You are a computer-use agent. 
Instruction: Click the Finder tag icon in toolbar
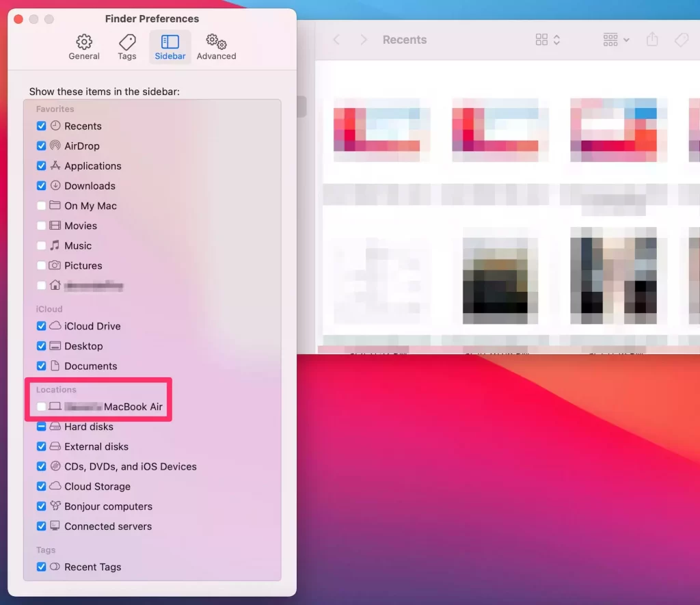click(682, 40)
